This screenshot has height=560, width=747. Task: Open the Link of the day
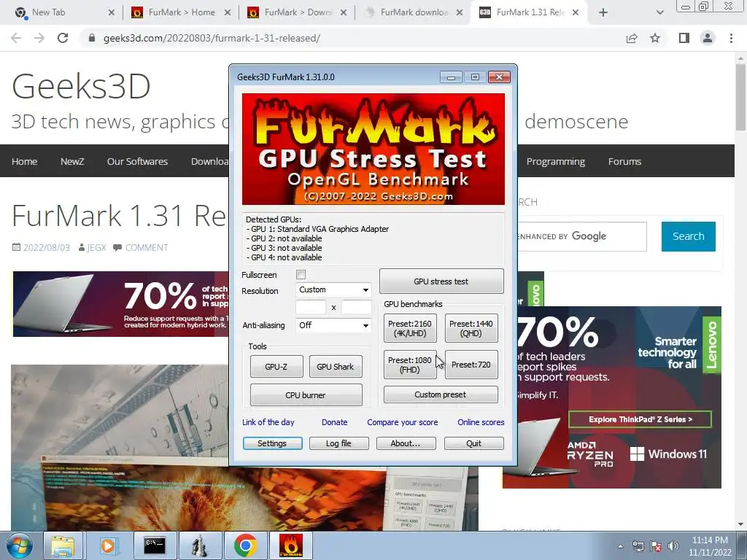point(268,422)
